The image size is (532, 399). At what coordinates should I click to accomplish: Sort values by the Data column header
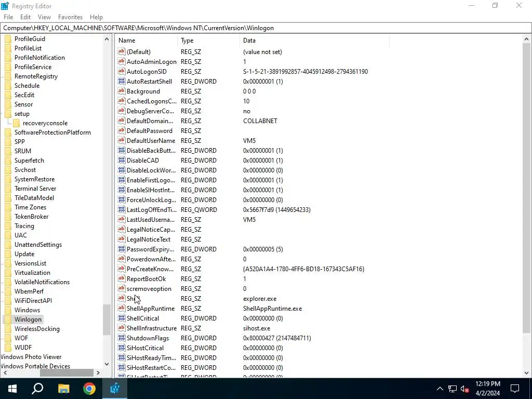click(314, 41)
